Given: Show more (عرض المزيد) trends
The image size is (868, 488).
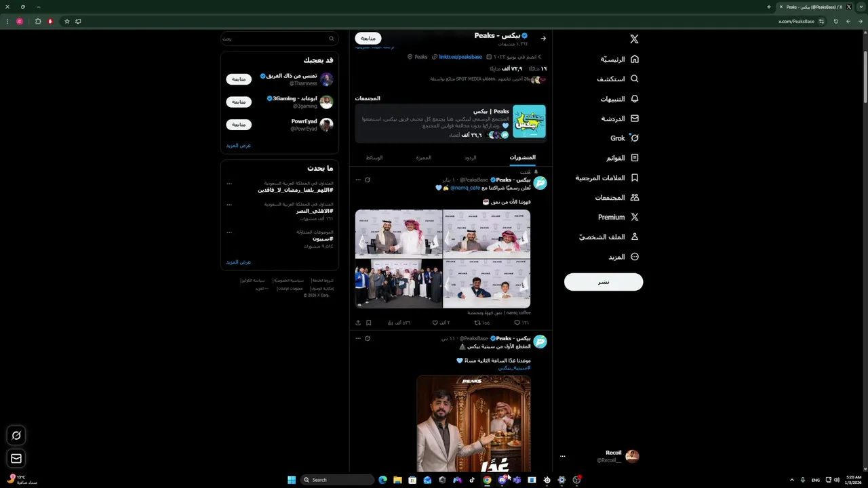Looking at the screenshot, I should click(x=239, y=262).
